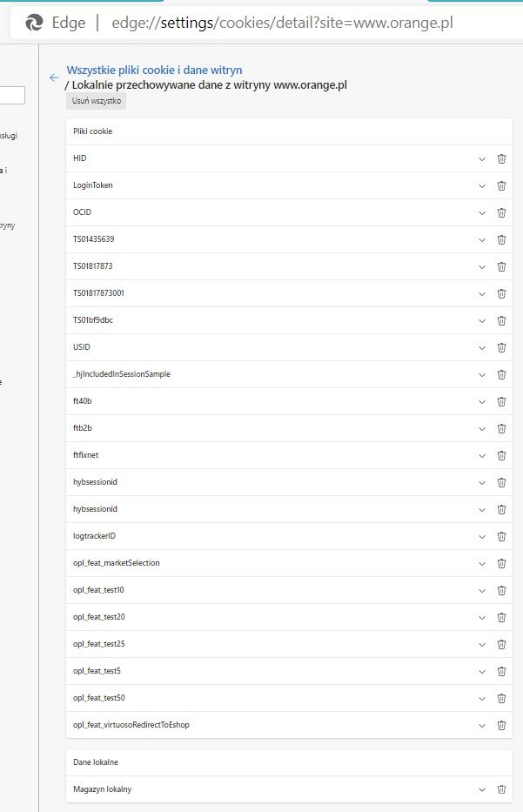
Task: Click the Edge logo in address bar
Action: 34,23
